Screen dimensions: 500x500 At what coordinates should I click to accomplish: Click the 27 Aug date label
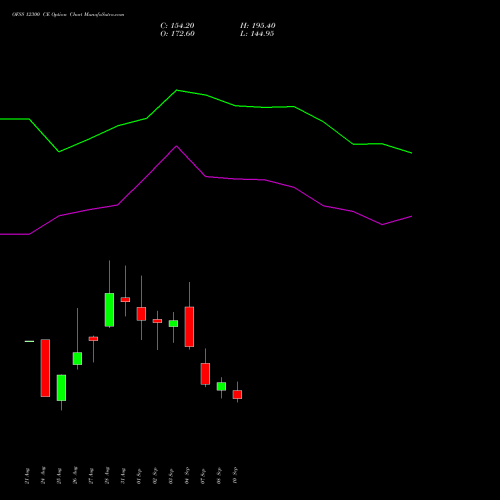point(91,476)
